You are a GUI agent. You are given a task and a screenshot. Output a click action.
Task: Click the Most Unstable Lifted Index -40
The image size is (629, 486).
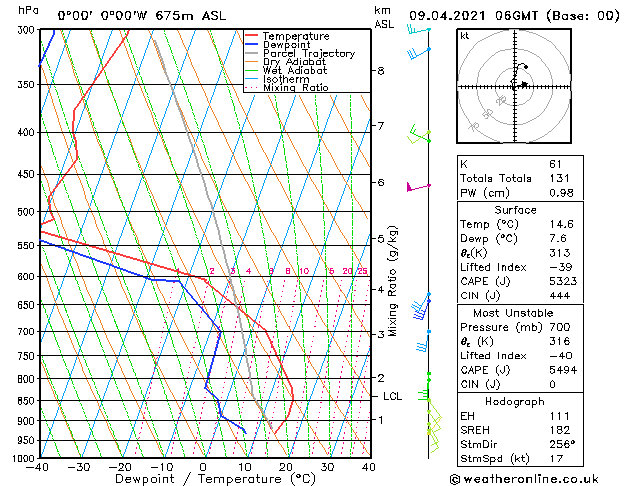(561, 356)
